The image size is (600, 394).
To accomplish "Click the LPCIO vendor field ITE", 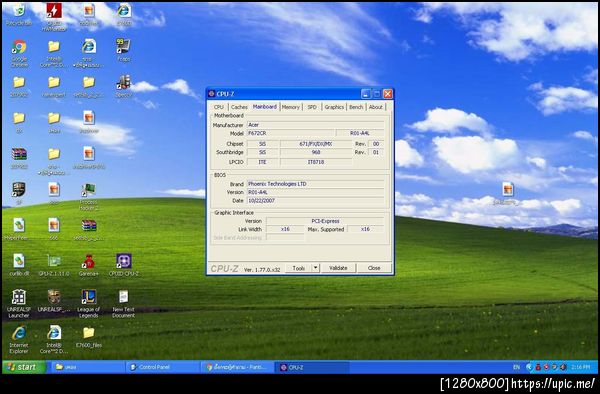I will click(x=262, y=162).
